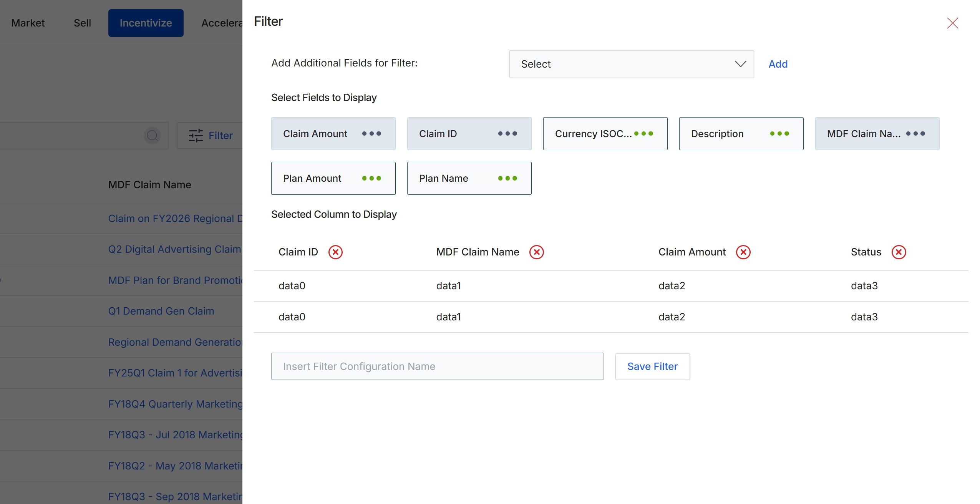The height and width of the screenshot is (504, 980).
Task: Remove the Status column via red X
Action: [x=899, y=252]
